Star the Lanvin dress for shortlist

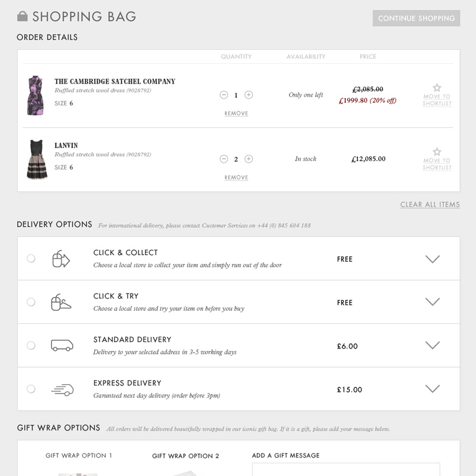click(437, 152)
